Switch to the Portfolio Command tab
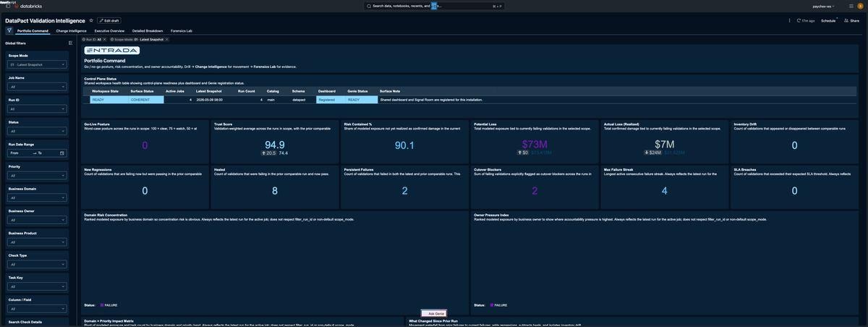This screenshot has height=327, width=868. coord(33,31)
